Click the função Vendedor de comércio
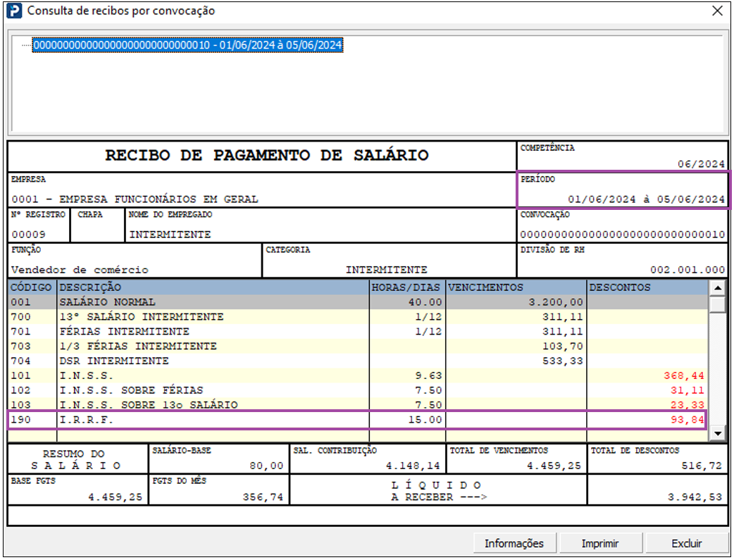The image size is (734, 560). [80, 270]
